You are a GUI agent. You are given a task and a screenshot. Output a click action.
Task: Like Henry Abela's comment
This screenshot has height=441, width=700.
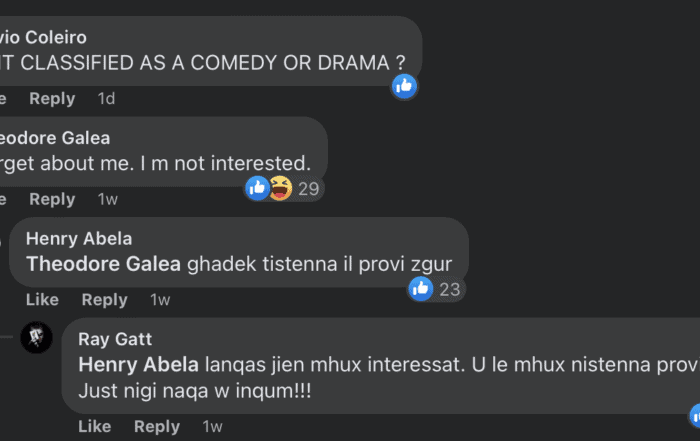(x=42, y=299)
